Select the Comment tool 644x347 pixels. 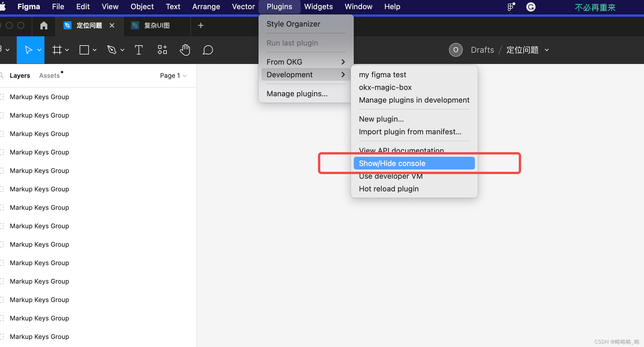point(208,50)
